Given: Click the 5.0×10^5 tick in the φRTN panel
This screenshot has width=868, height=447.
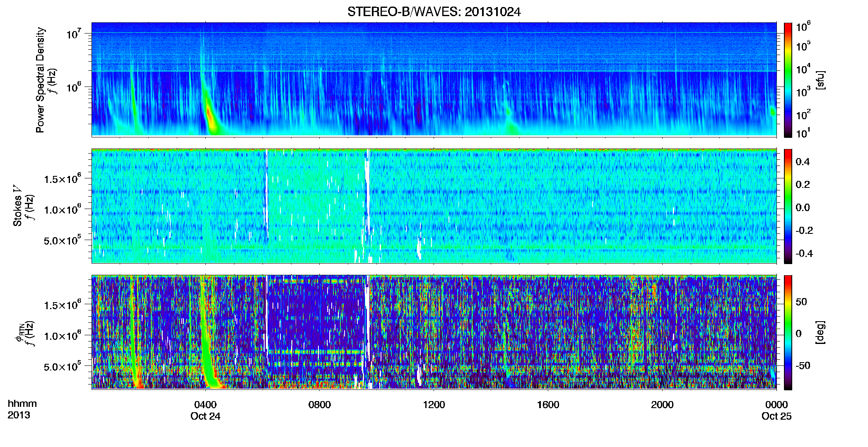Looking at the screenshot, I should pos(63,367).
